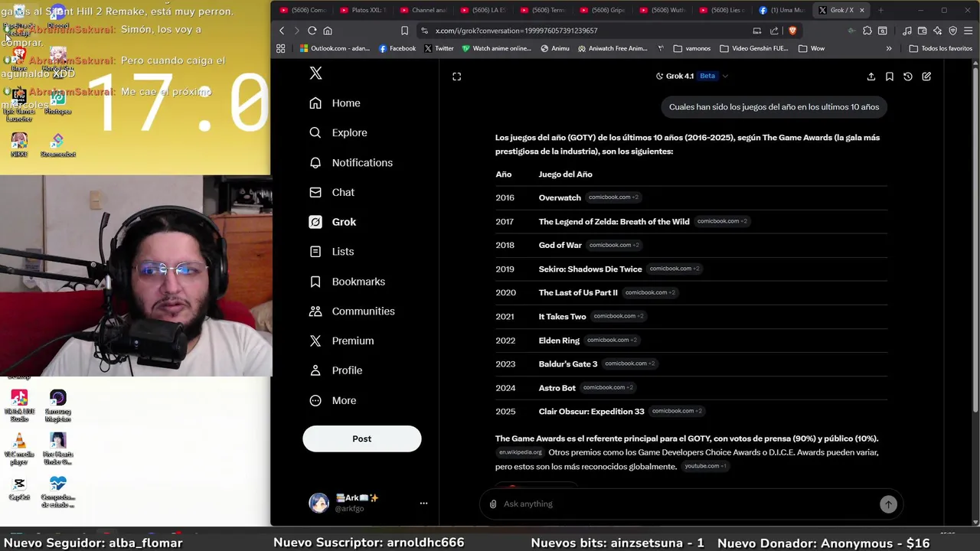Screen dimensions: 980x551
Task: Open Epic Games Launcher desktop shortcut
Action: (19, 104)
